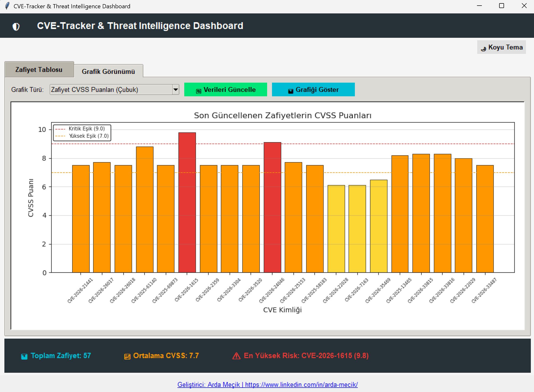Click the refresh icon on Verileri Güncelle
534x392 pixels.
point(199,91)
